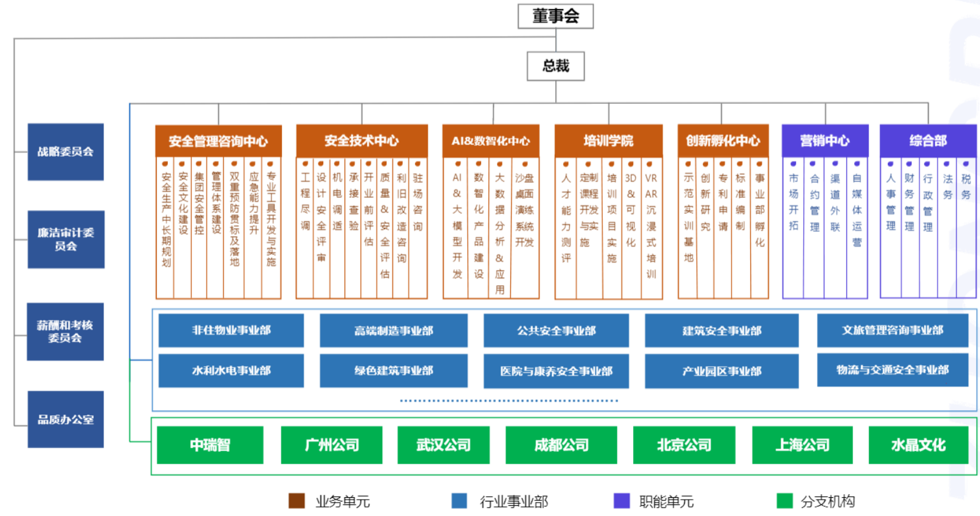Screen dimensions: 980x516
Task: Click the purple 职能单元 legend swatch
Action: point(622,501)
